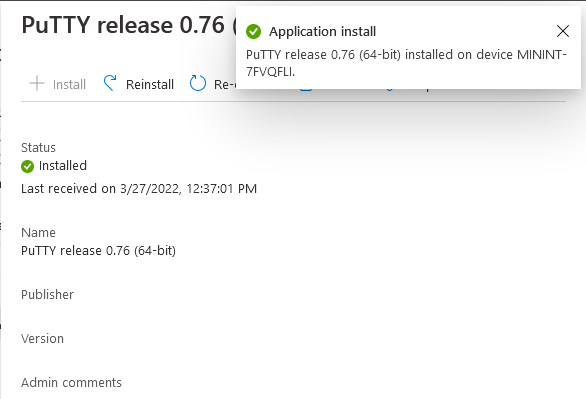The width and height of the screenshot is (586, 399).
Task: Close the Application install notification
Action: [562, 31]
